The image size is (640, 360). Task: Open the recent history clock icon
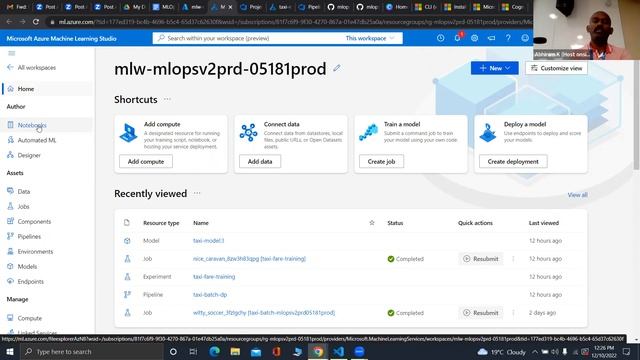tap(440, 38)
